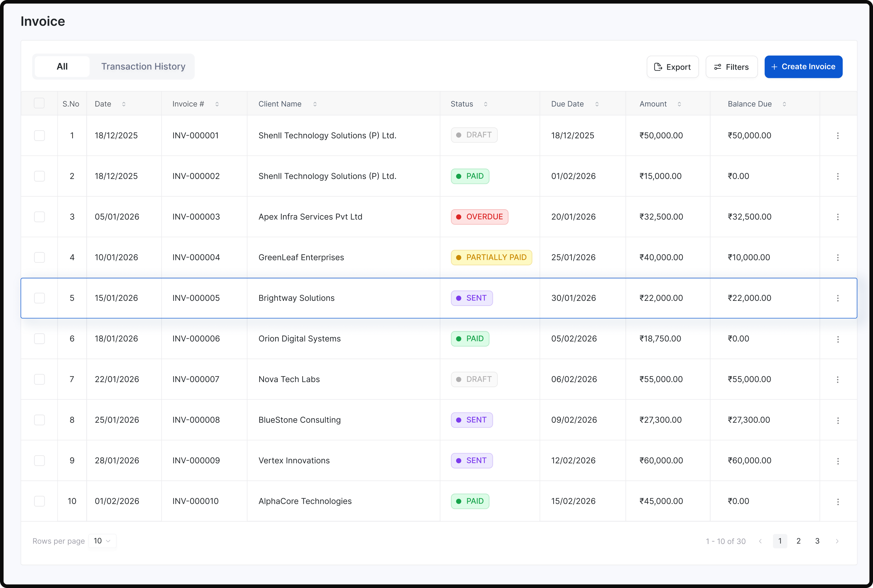
Task: Go to page 3 of results
Action: click(818, 541)
